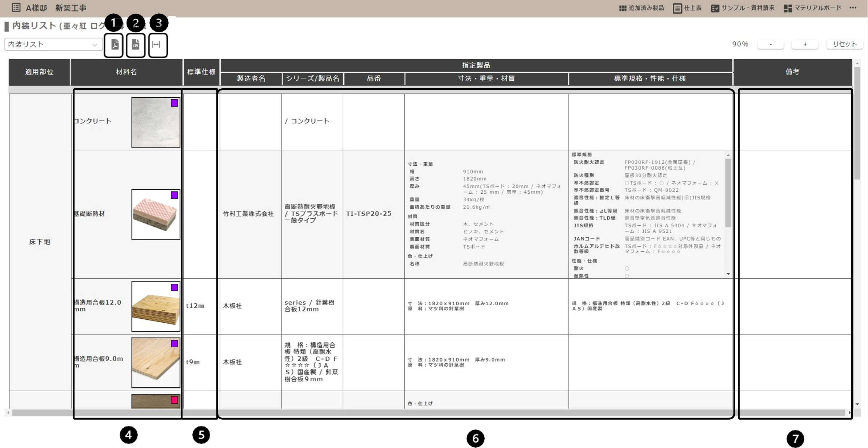868x448 pixels.
Task: Click the 適用部位 column header
Action: pos(39,72)
